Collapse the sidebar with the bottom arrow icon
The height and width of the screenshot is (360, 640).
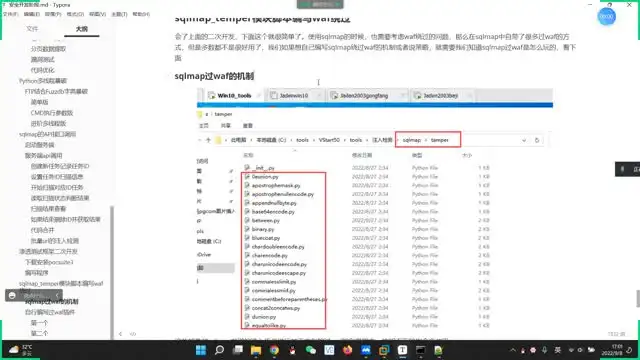pyautogui.click(x=120, y=334)
